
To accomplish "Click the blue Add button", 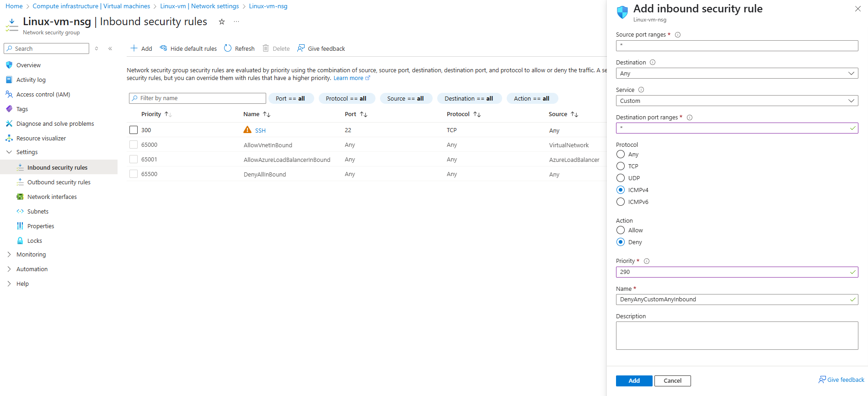I will (x=634, y=380).
